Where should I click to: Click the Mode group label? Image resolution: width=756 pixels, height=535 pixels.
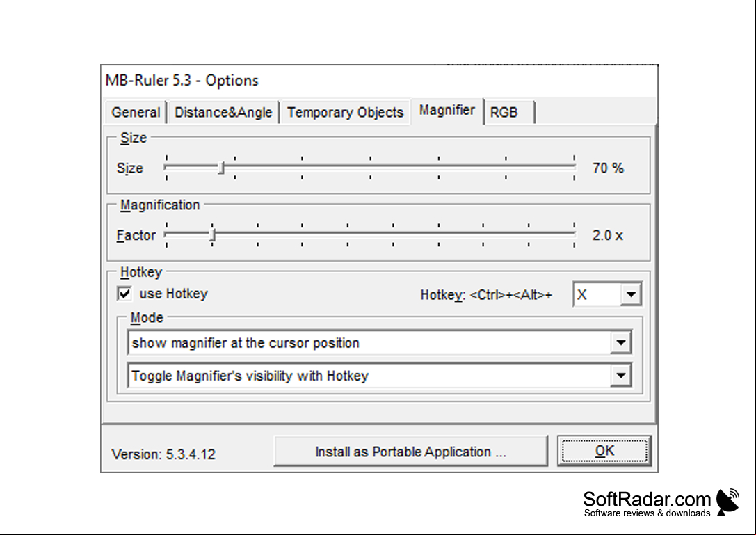[x=147, y=317]
